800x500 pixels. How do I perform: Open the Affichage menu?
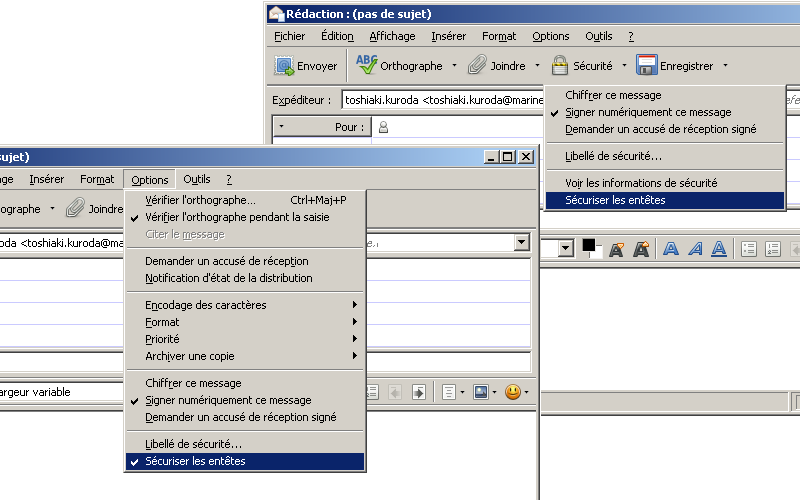(x=392, y=36)
